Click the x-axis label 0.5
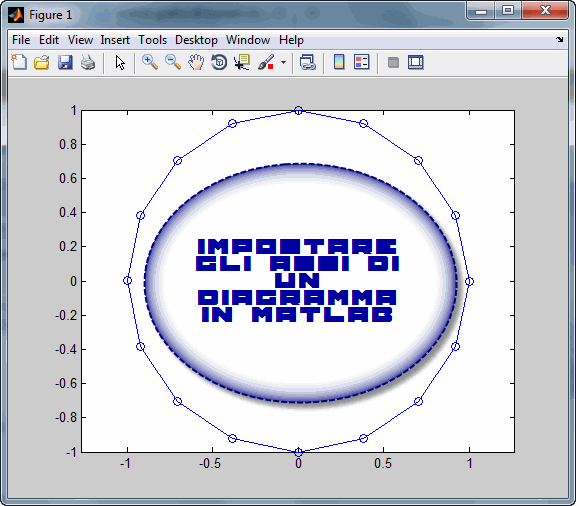This screenshot has height=506, width=576. (383, 463)
